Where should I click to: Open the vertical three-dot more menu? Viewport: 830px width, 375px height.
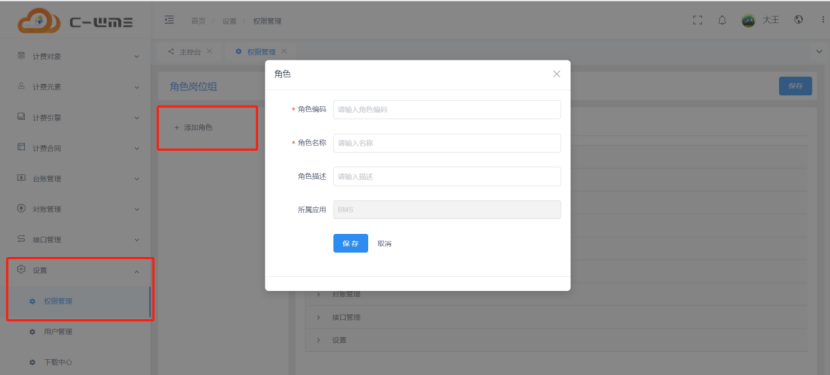823,20
